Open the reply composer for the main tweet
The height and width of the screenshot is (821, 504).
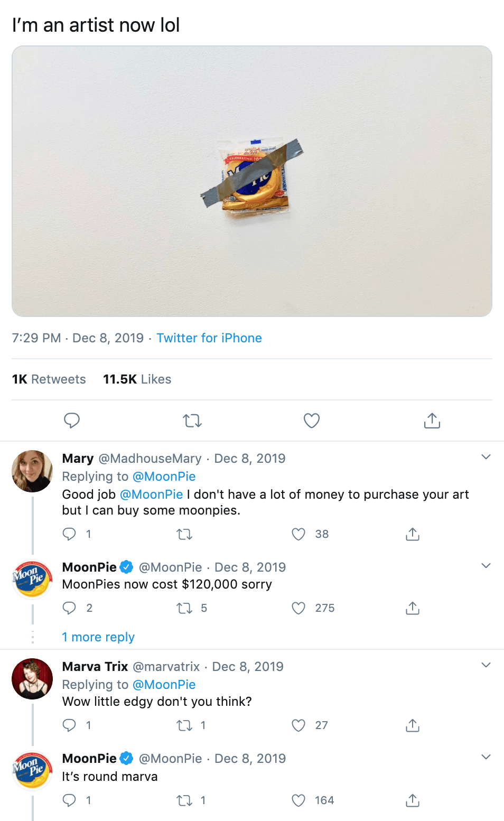tap(72, 421)
